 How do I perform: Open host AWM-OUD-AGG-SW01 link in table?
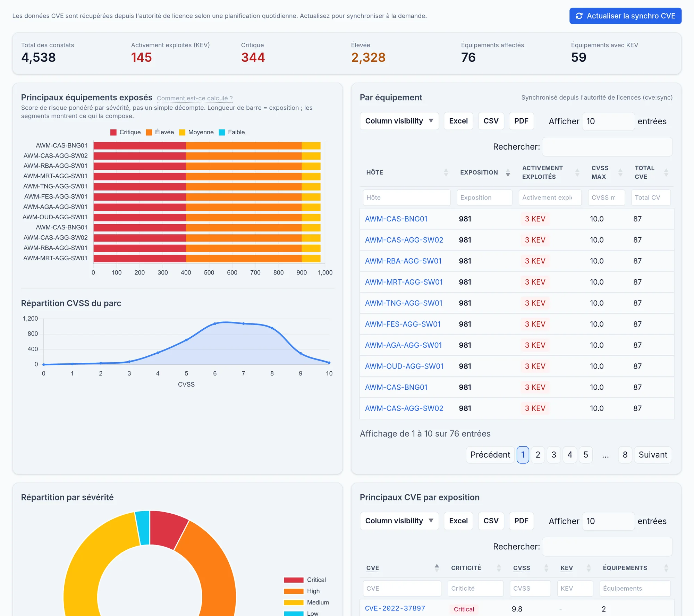click(404, 366)
